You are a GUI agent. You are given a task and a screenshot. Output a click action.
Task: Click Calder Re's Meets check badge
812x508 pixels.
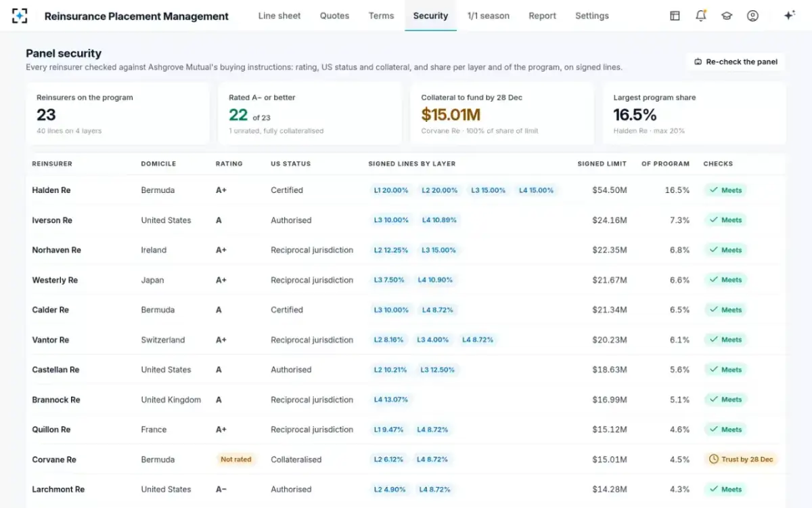click(725, 310)
